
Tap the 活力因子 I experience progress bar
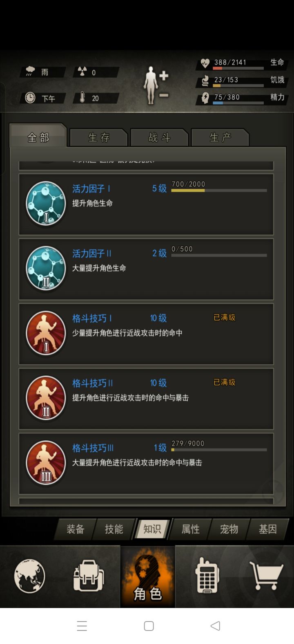point(219,191)
